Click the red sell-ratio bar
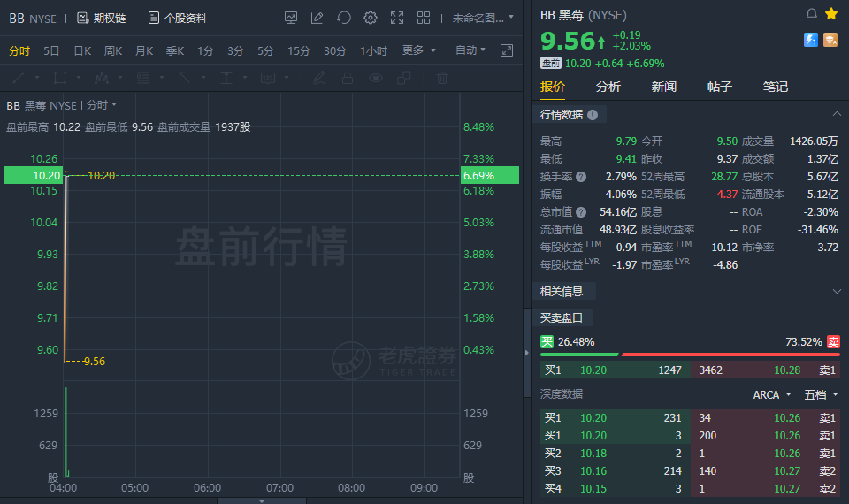The width and height of the screenshot is (849, 504). (731, 354)
